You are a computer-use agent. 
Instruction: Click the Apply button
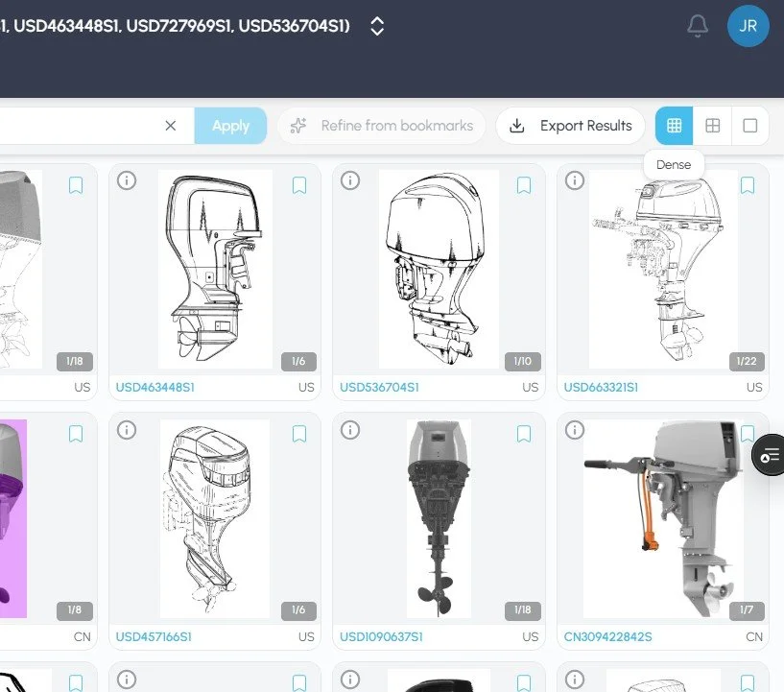tap(230, 126)
